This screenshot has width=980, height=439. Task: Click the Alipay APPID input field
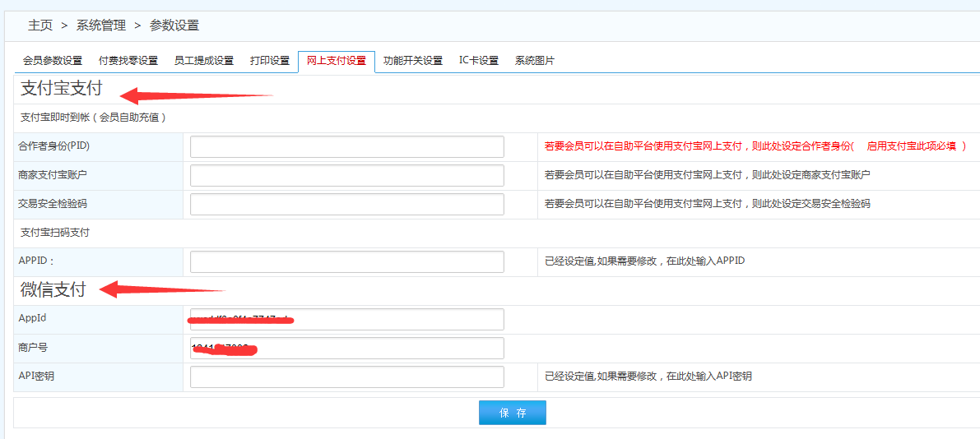[x=346, y=261]
